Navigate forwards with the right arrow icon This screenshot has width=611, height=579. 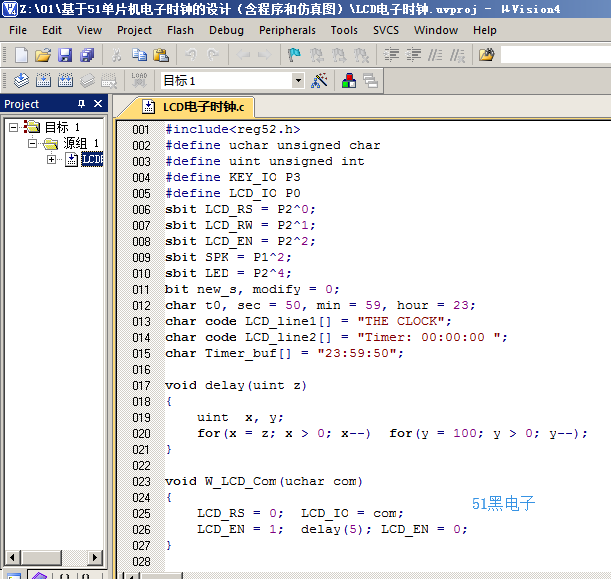265,55
